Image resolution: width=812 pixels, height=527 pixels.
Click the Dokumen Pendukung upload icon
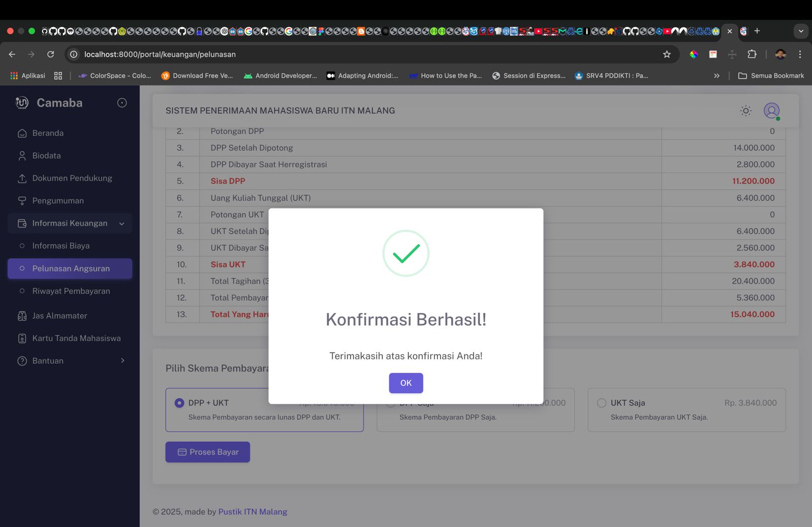click(22, 178)
